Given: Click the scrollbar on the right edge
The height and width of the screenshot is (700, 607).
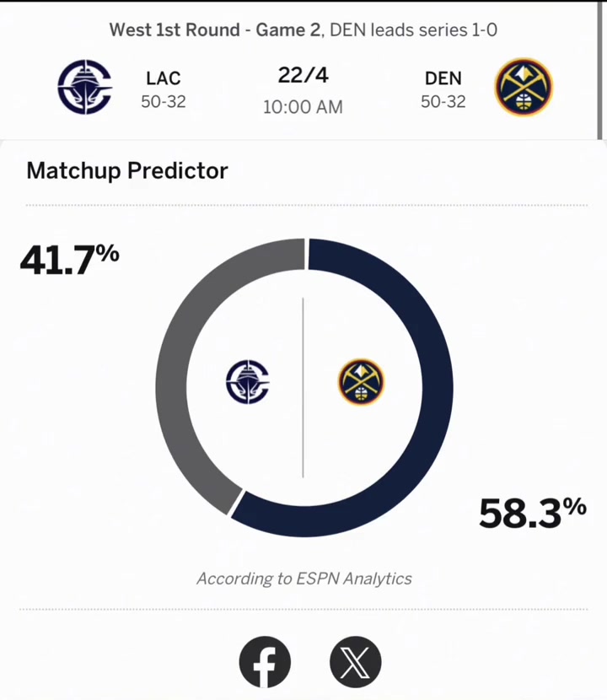Looking at the screenshot, I should (600, 71).
